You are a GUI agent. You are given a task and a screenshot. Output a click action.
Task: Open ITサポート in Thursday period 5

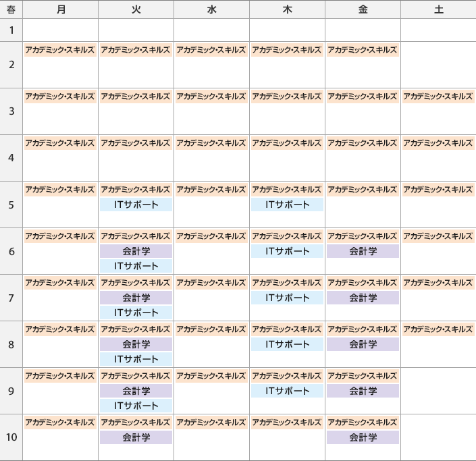pos(287,205)
